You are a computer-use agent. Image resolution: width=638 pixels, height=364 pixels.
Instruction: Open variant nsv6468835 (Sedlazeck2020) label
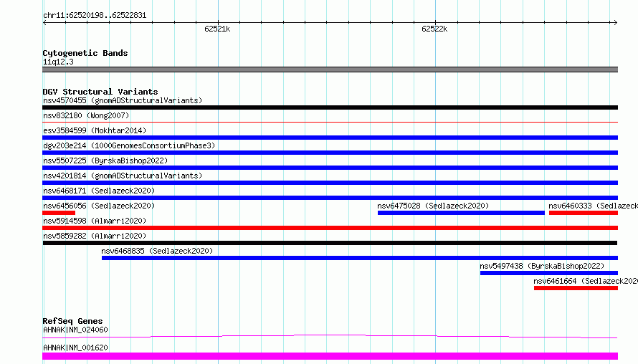pyautogui.click(x=157, y=251)
